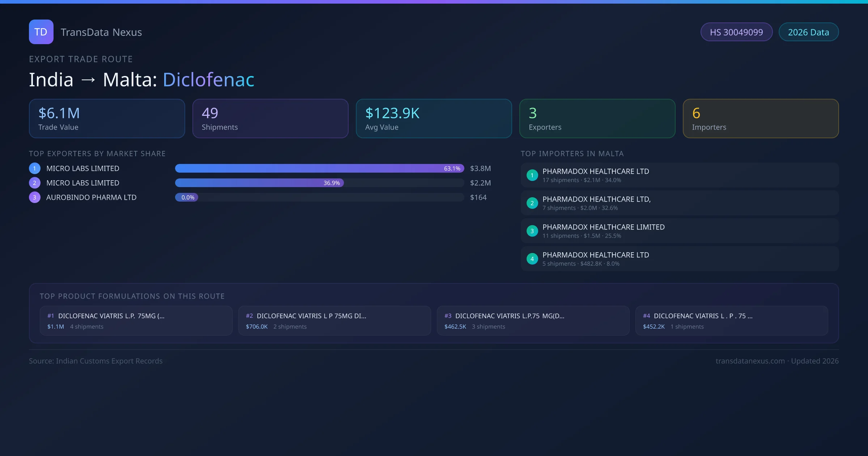
Task: Open the $6.1M Trade Value card
Action: [x=107, y=119]
